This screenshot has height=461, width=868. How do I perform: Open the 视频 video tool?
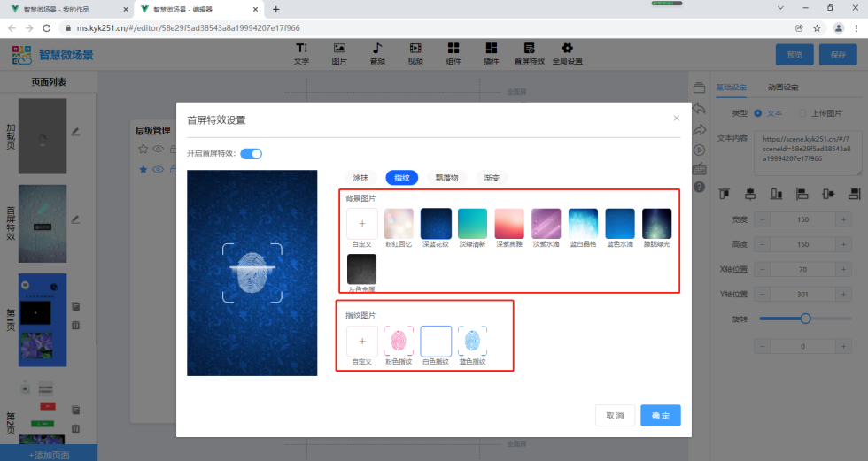[415, 52]
